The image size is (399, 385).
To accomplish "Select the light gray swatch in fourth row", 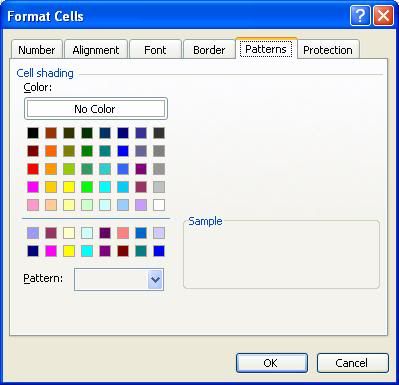I will (159, 187).
